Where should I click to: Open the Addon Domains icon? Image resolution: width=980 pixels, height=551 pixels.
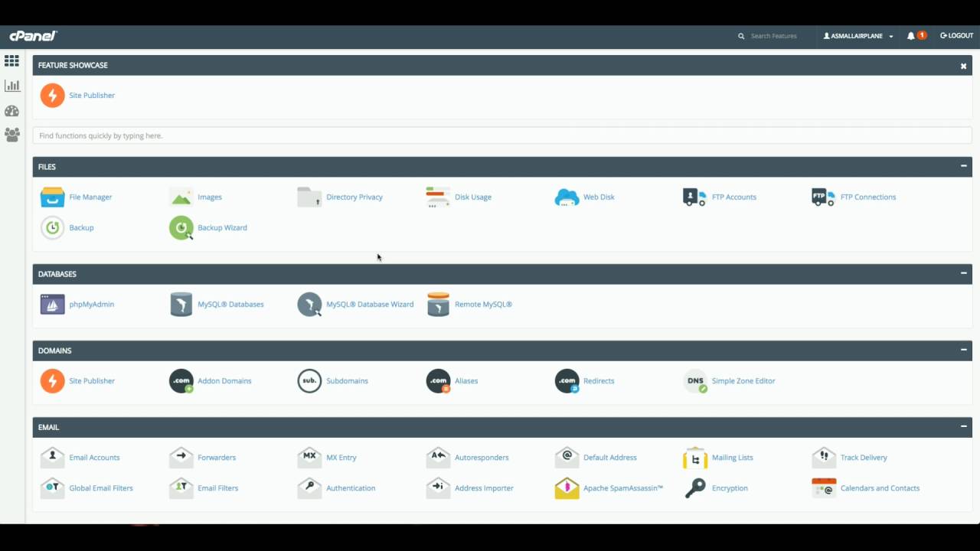181,380
